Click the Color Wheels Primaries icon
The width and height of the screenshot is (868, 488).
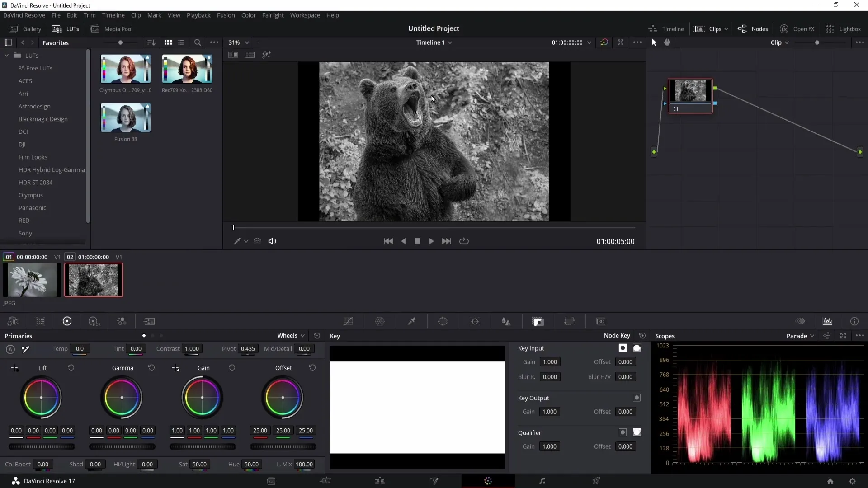pos(67,321)
